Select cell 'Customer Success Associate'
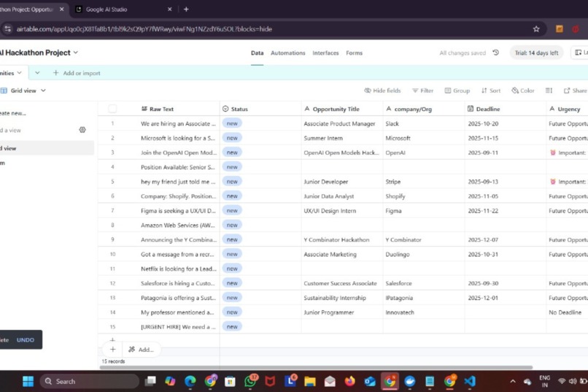 coord(342,283)
